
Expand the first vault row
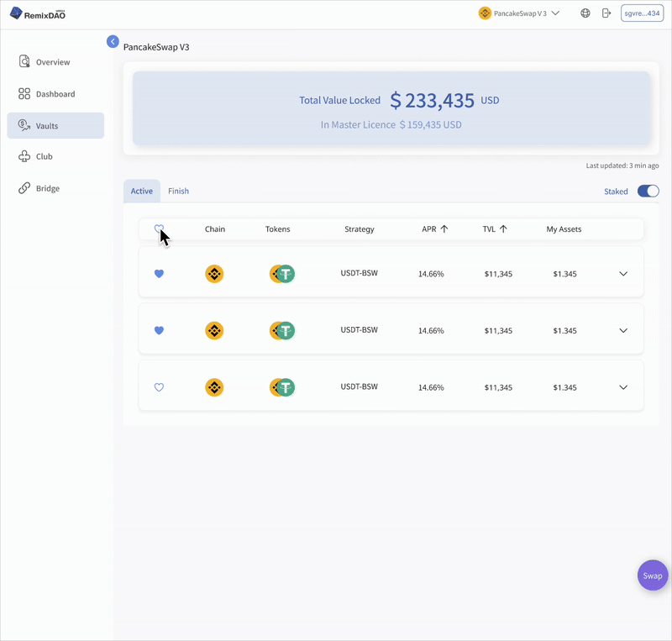coord(623,274)
